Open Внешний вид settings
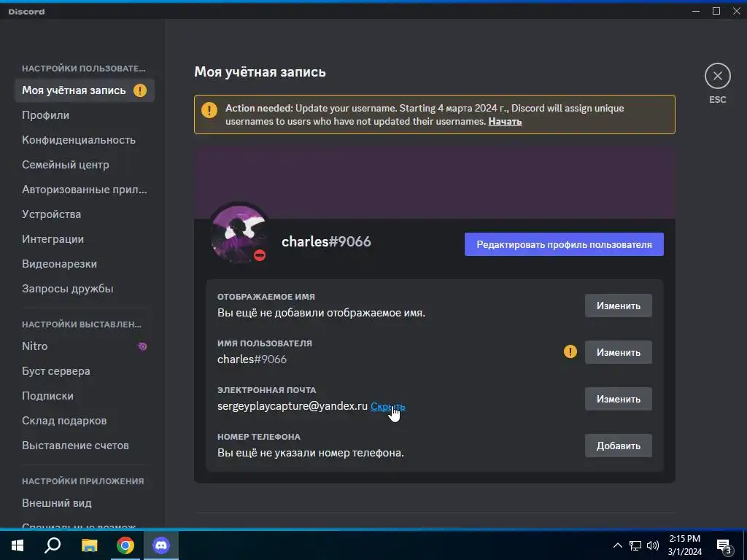Screen dimensions: 747x560 click(x=85, y=503)
